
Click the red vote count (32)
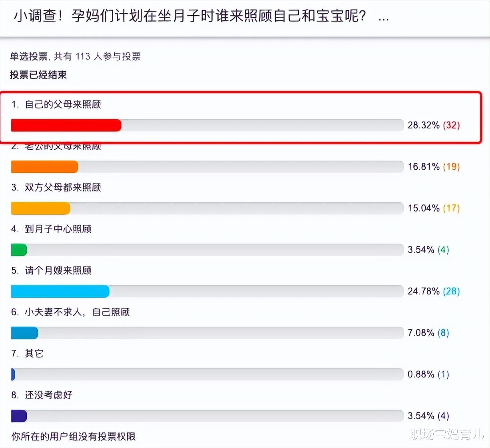451,125
